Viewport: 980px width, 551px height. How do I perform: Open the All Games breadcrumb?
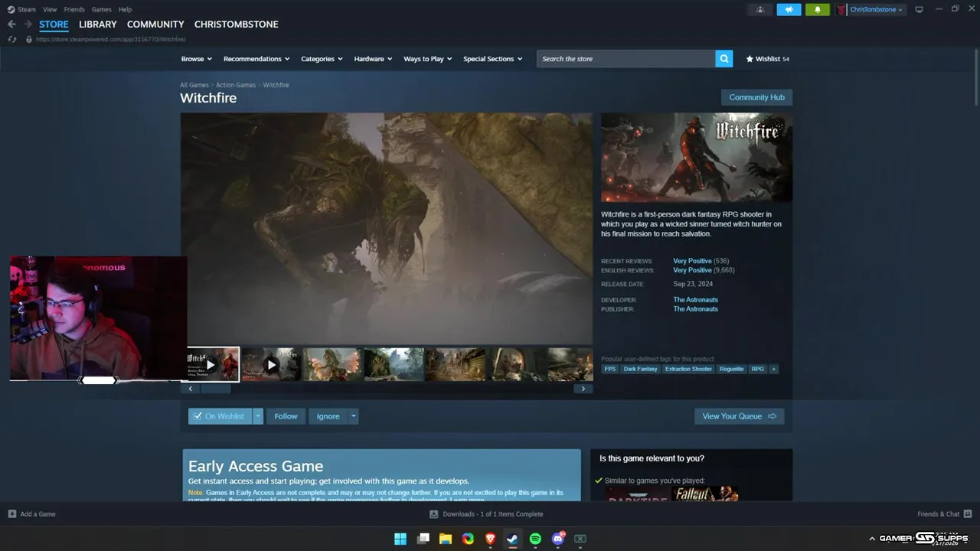(x=194, y=85)
